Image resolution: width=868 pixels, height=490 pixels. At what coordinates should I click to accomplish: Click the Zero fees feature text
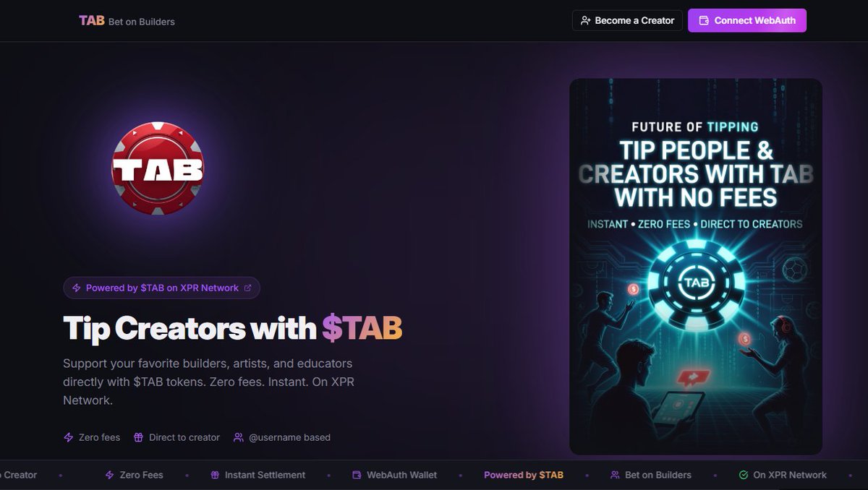[99, 437]
